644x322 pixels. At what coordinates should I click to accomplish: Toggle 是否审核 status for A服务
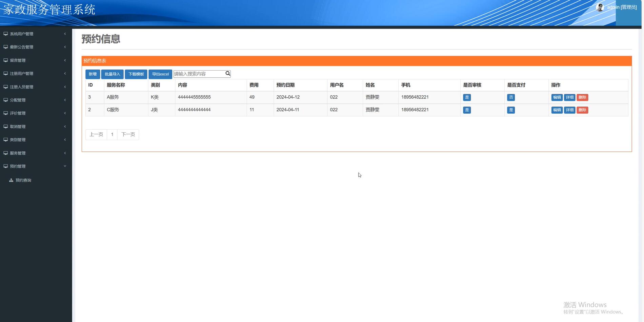tap(467, 97)
